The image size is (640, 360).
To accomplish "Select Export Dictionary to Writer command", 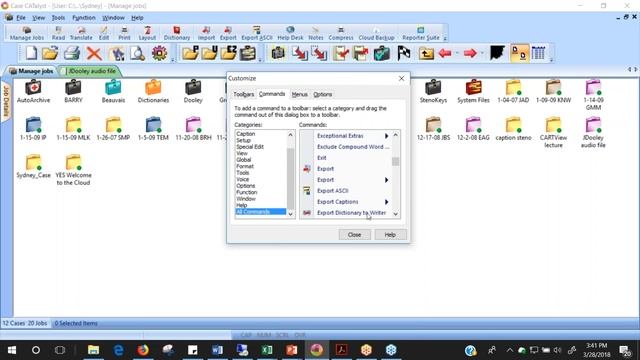I will coord(351,213).
